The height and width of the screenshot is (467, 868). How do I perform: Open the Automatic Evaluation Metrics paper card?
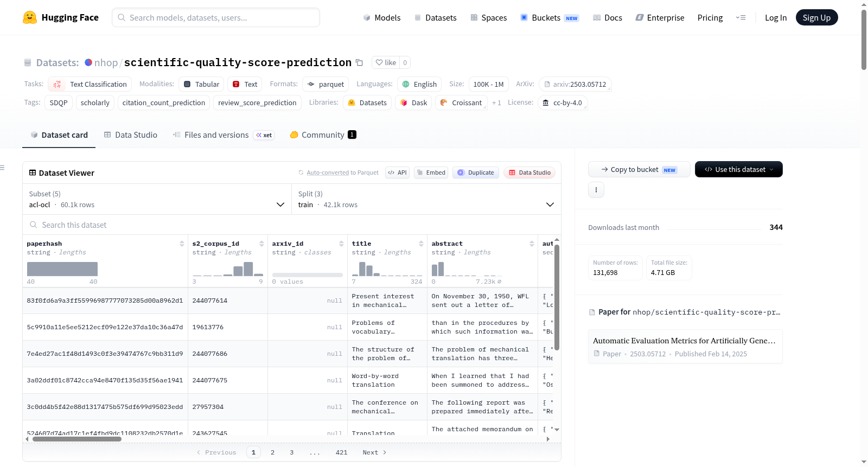point(685,347)
